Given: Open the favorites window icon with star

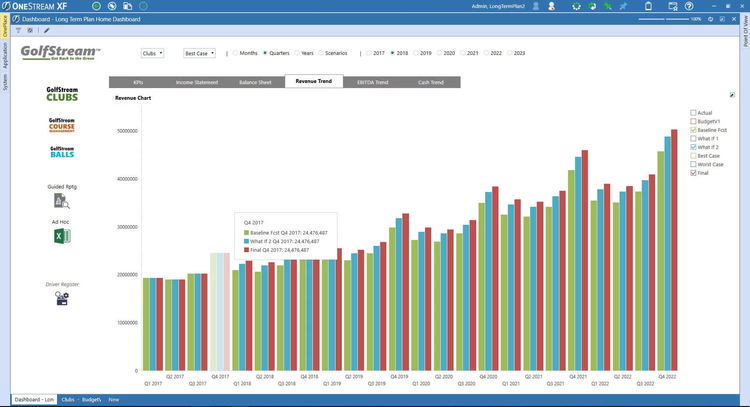Looking at the screenshot, I should tap(673, 6).
